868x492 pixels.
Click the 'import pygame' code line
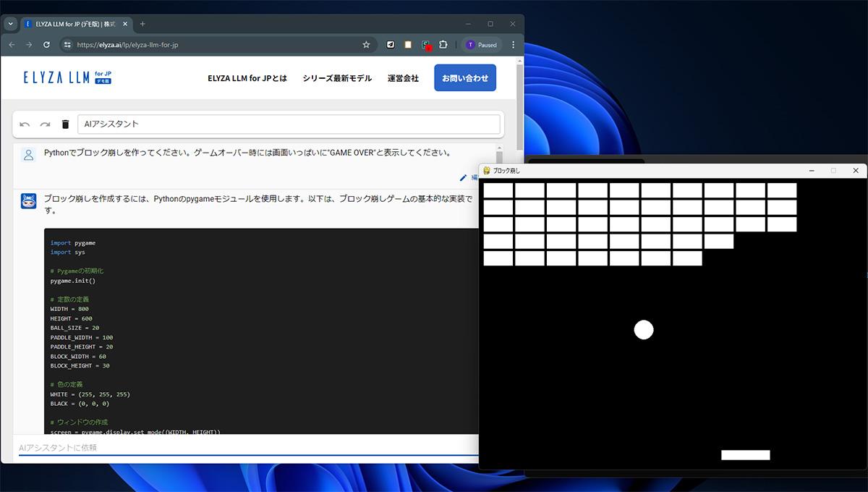pos(73,243)
